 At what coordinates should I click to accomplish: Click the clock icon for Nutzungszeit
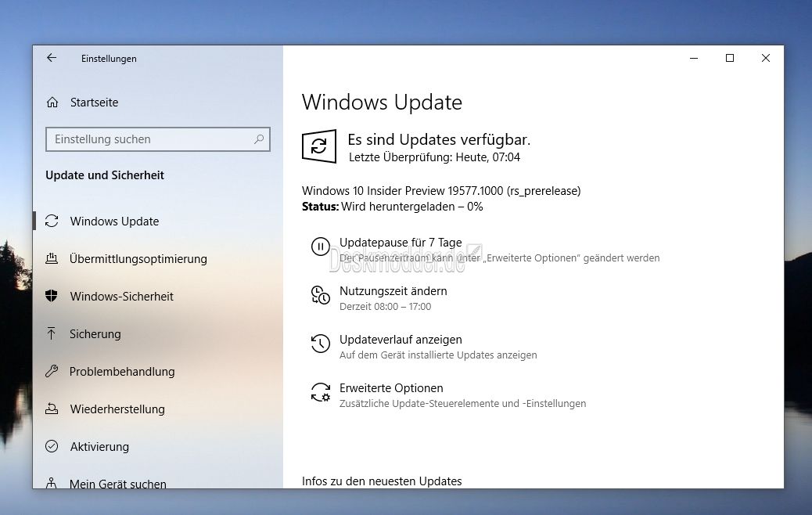point(321,295)
